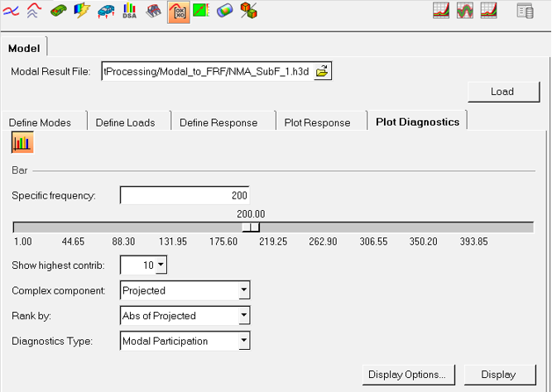This screenshot has height=392, width=552.
Task: Open the Define Response tab
Action: click(218, 122)
